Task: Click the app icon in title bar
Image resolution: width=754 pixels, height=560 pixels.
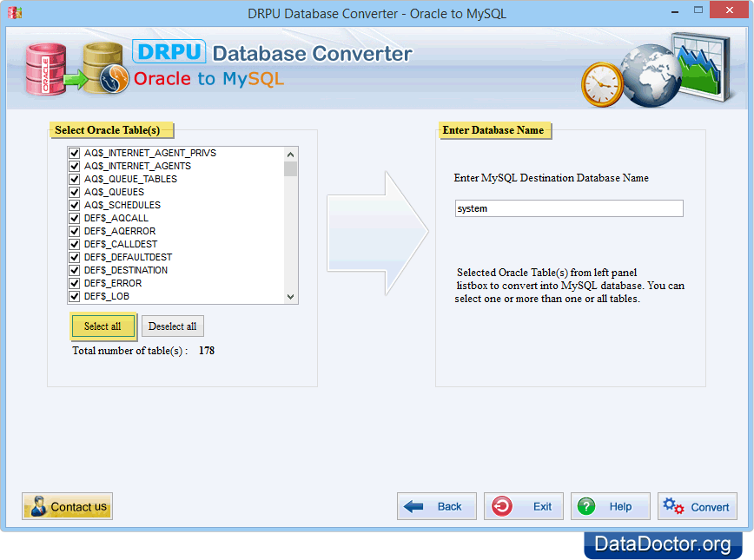Action: pyautogui.click(x=15, y=12)
